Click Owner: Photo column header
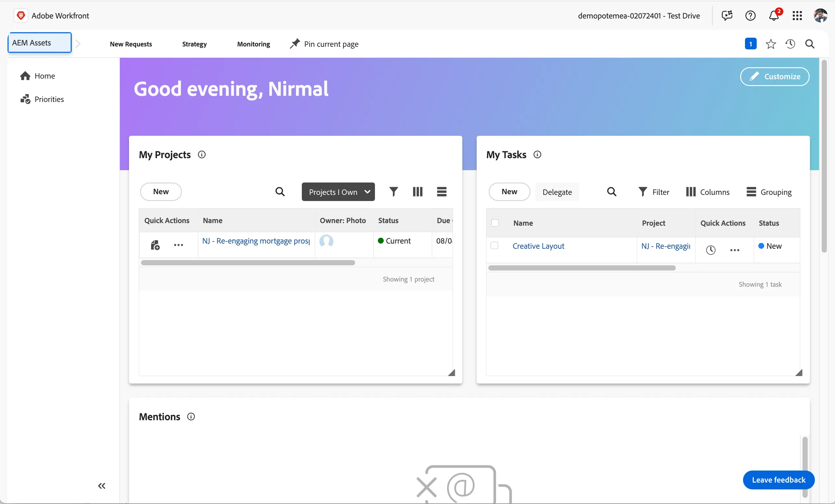The image size is (835, 504). tap(342, 220)
